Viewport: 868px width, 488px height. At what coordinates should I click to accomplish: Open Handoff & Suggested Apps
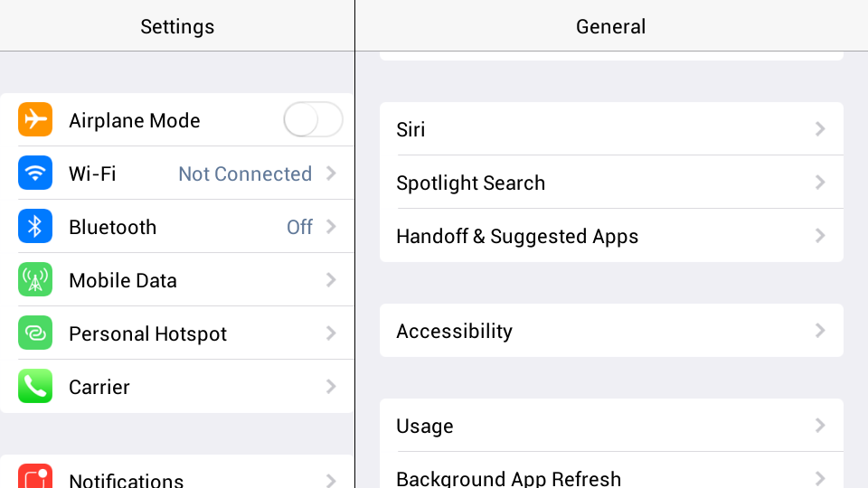tap(611, 236)
